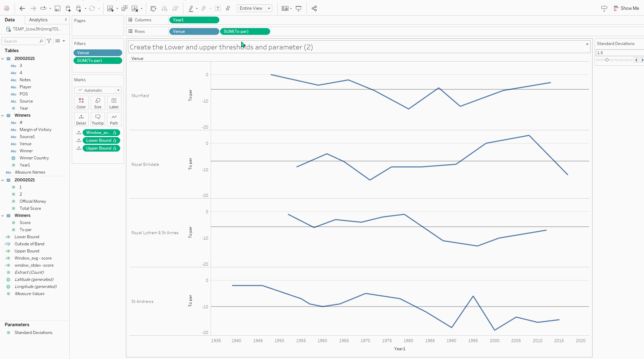The height and width of the screenshot is (359, 644).
Task: Click the Standard Deviations value field
Action: [620, 53]
